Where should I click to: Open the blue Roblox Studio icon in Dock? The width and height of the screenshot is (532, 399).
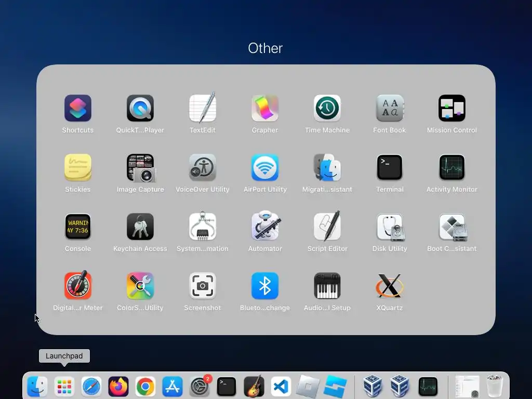(x=335, y=387)
